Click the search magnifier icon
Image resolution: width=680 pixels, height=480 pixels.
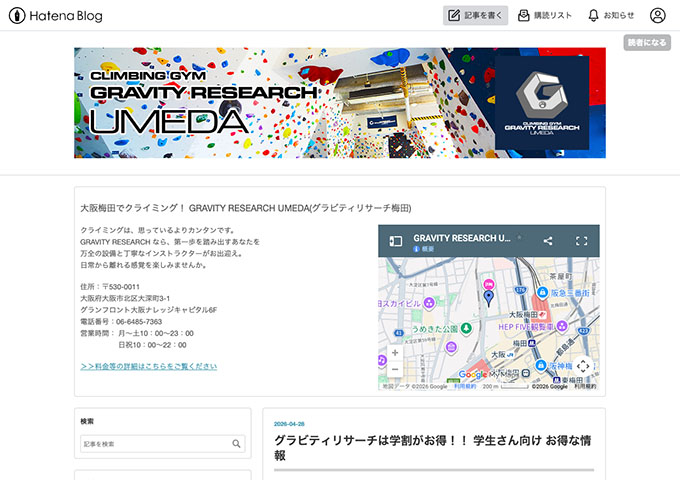(x=236, y=444)
